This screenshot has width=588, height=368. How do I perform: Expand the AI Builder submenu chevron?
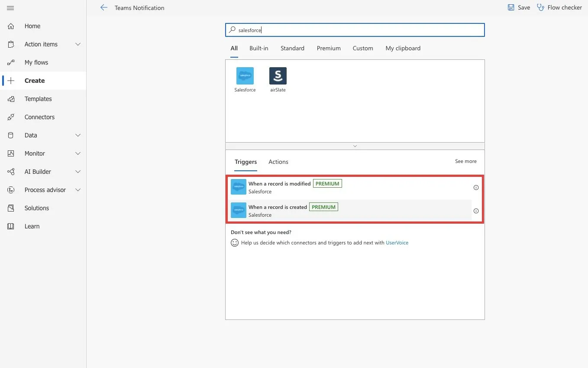[78, 172]
